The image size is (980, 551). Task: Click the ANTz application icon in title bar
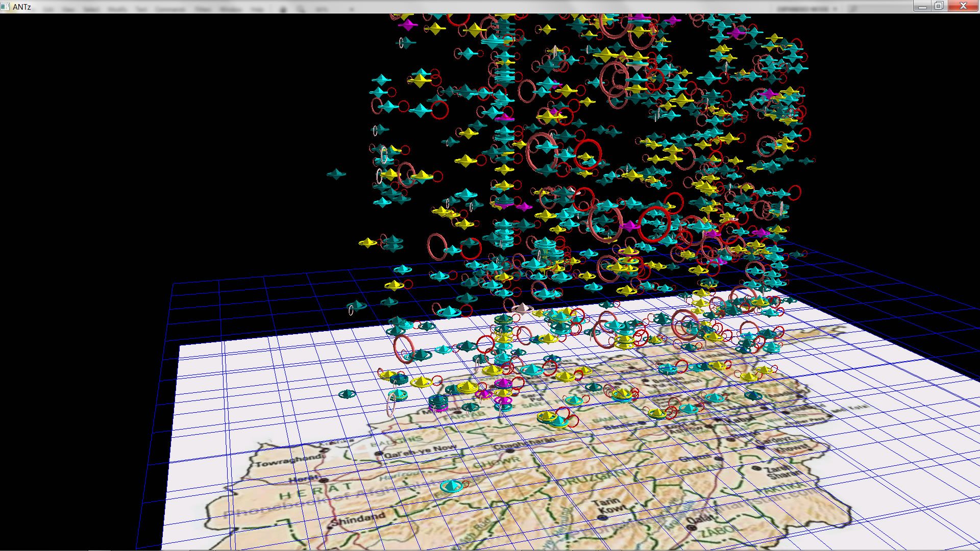[x=5, y=7]
